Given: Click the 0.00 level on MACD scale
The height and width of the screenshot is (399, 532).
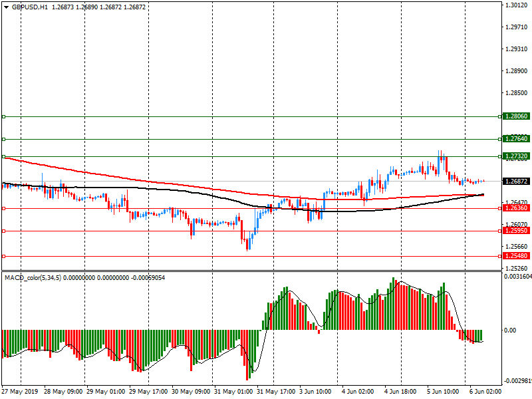Looking at the screenshot, I should click(x=510, y=330).
